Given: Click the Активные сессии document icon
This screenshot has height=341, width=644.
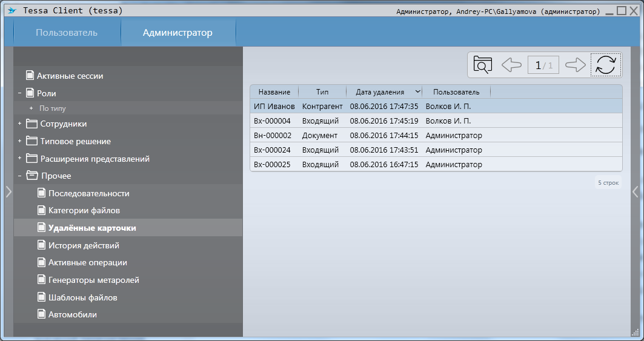Looking at the screenshot, I should [x=30, y=76].
